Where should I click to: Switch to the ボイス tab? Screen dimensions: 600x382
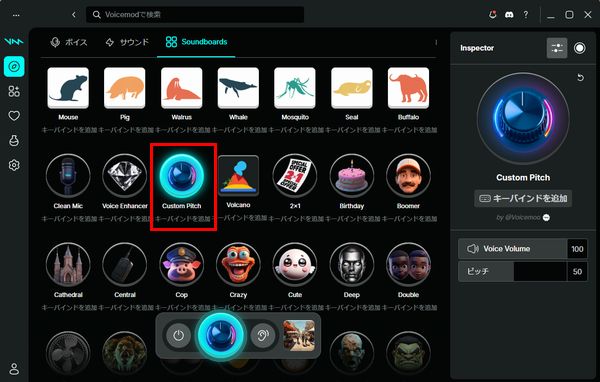tap(69, 42)
